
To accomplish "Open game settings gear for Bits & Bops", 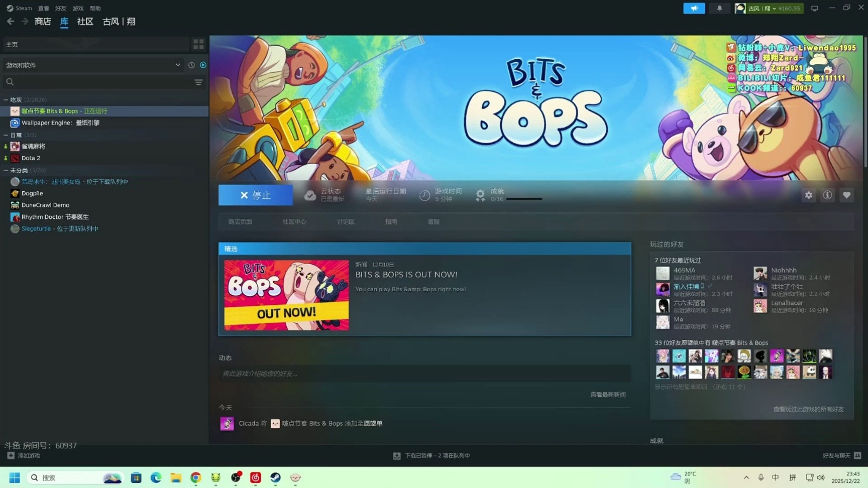I will [x=809, y=195].
